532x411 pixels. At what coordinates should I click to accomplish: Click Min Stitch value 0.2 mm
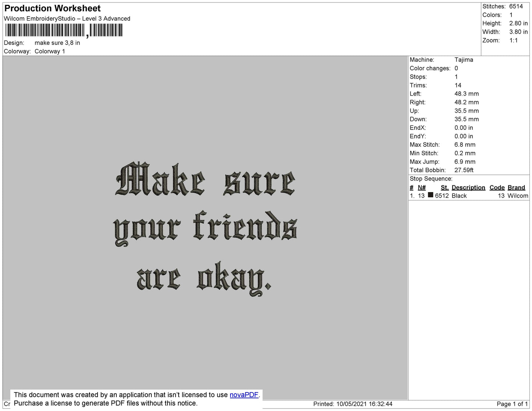[465, 153]
